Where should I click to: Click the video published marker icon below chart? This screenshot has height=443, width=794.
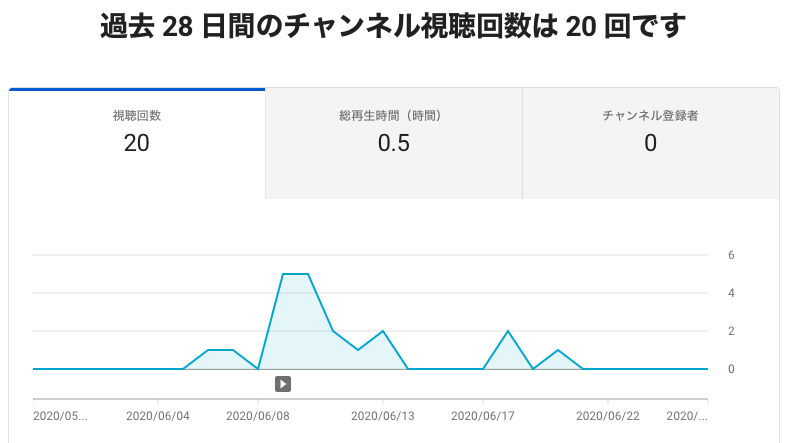283,383
